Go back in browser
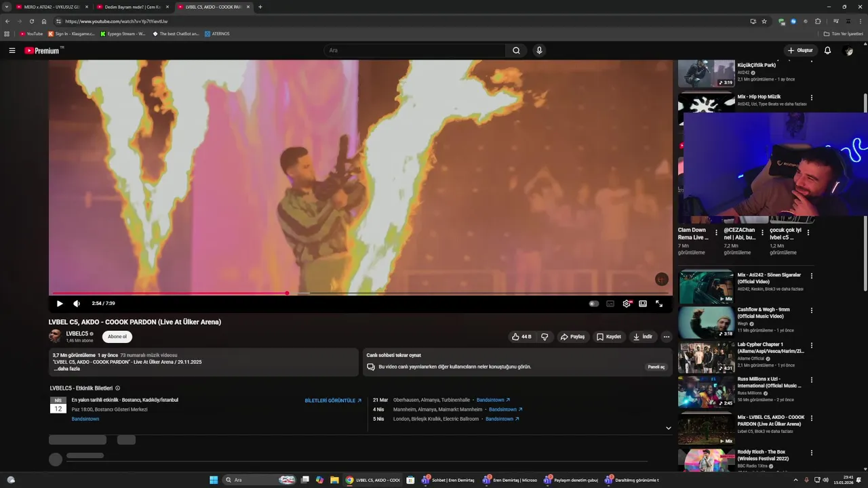Screen dimensions: 868x488 pos(7,21)
